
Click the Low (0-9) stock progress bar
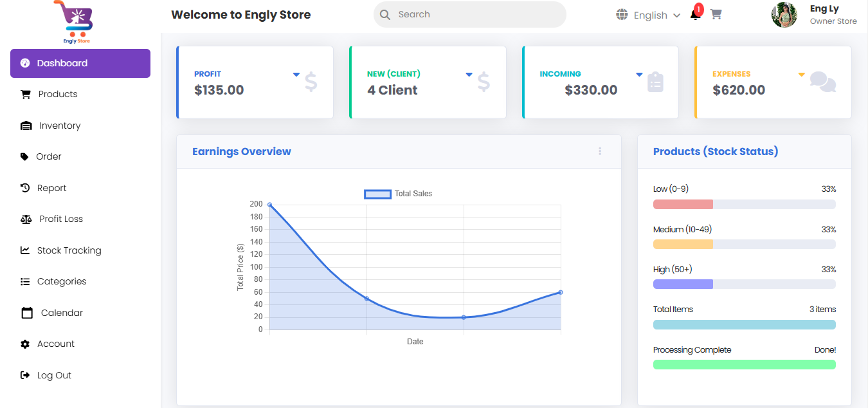point(744,205)
